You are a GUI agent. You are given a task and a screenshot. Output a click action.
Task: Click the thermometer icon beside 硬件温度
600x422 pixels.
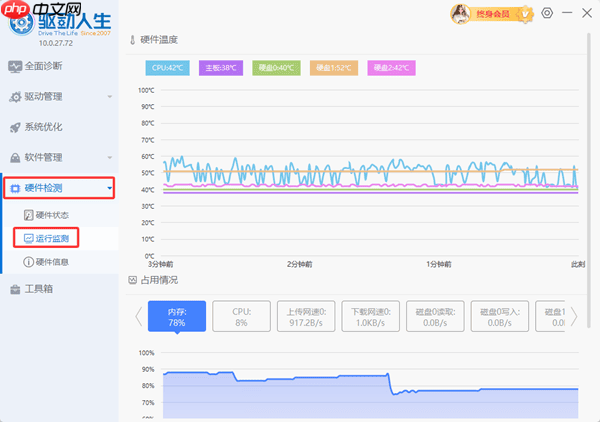point(132,40)
